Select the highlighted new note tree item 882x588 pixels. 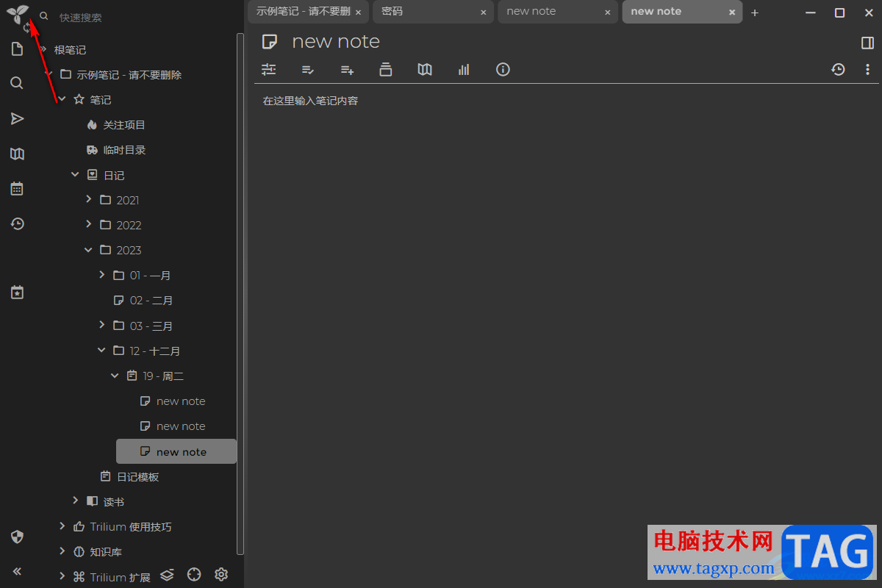[x=176, y=451]
